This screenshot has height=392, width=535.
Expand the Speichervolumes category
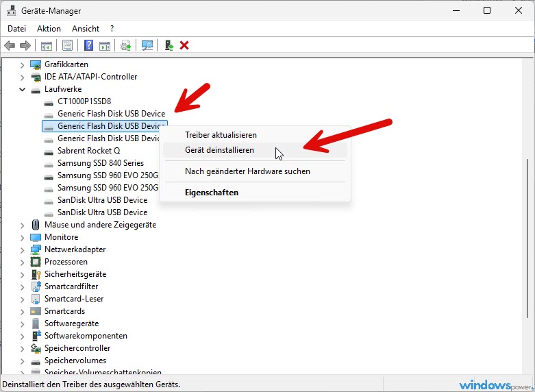click(x=22, y=360)
